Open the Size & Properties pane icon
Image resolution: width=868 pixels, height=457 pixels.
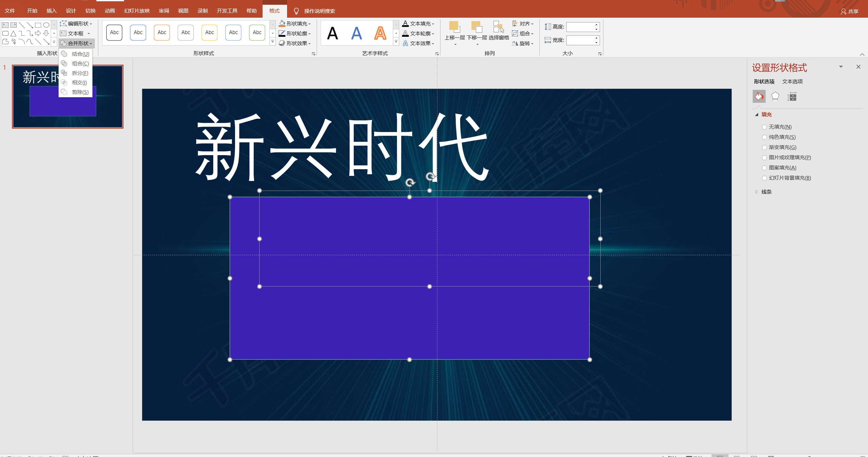tap(792, 97)
